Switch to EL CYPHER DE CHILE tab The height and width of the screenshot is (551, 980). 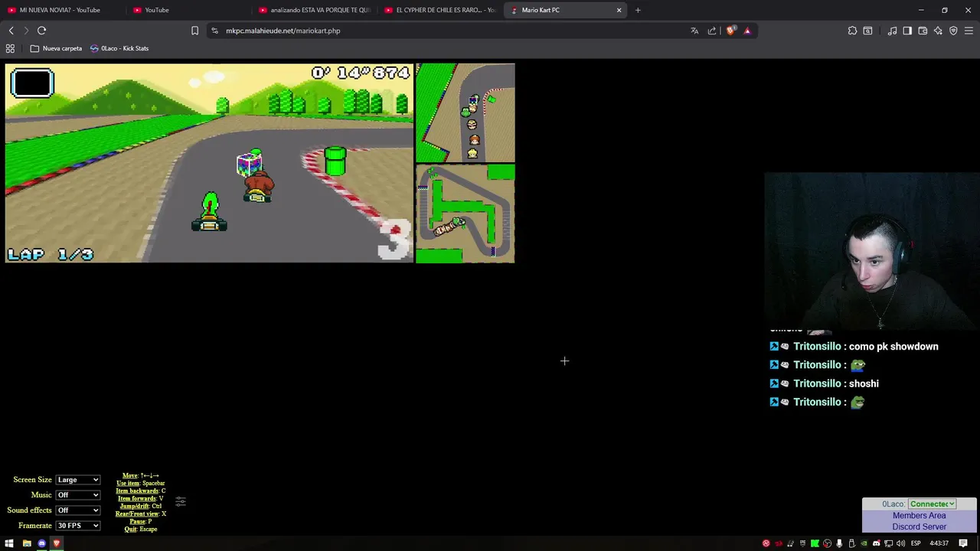coord(440,10)
